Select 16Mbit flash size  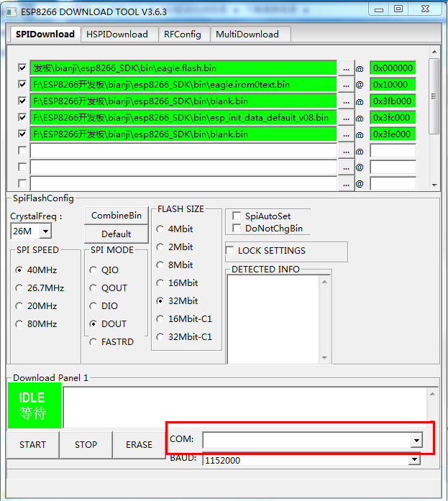[x=160, y=282]
